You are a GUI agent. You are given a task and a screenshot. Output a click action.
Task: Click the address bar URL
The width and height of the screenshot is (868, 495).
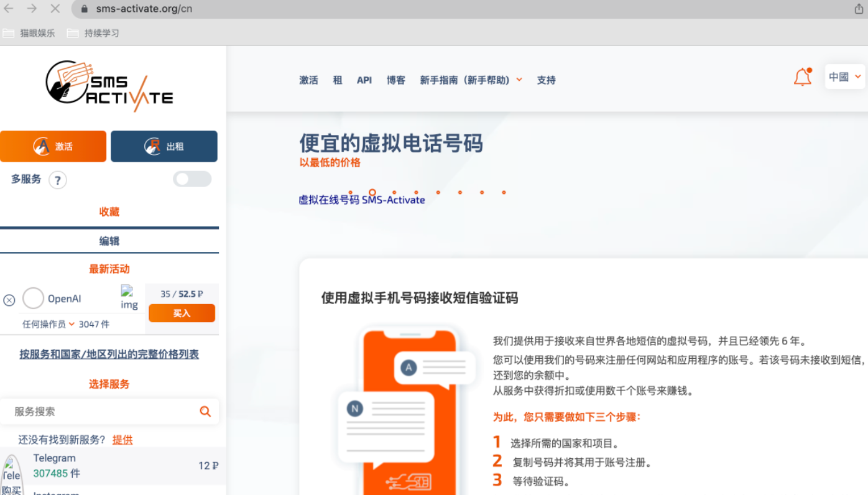[x=144, y=9]
